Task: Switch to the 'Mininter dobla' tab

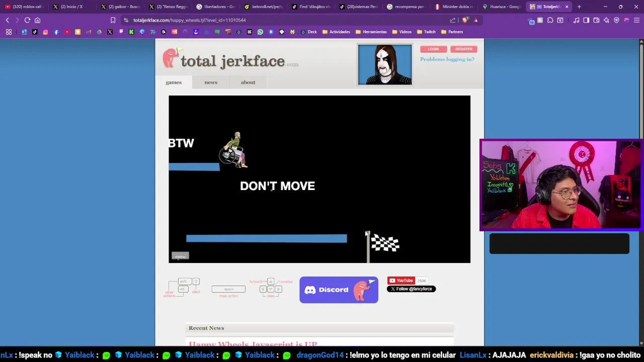Action: pyautogui.click(x=454, y=7)
